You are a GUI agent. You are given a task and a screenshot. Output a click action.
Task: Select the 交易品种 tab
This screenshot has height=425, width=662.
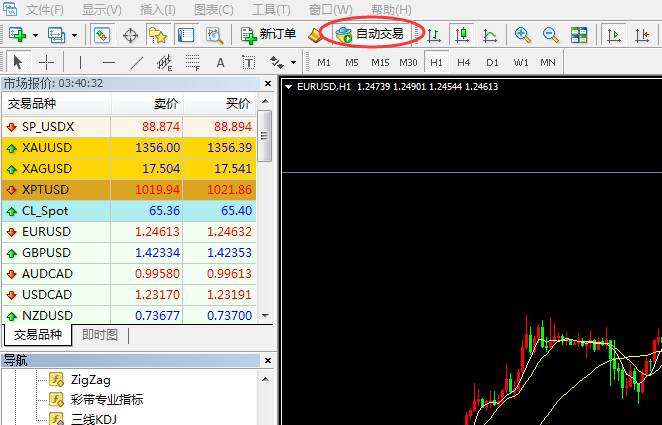tap(38, 335)
